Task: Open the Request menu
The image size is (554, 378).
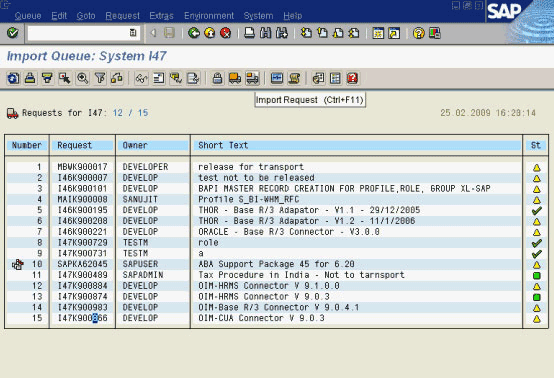Action: coord(123,16)
